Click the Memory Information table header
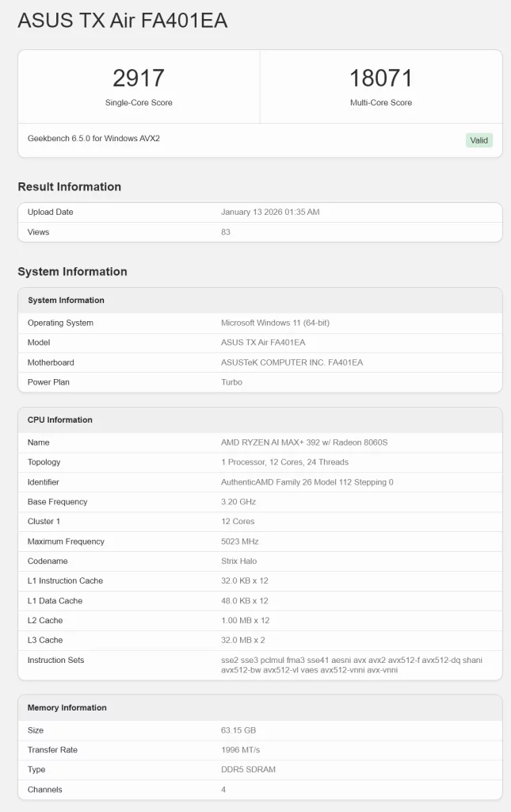The image size is (511, 812). 67,707
